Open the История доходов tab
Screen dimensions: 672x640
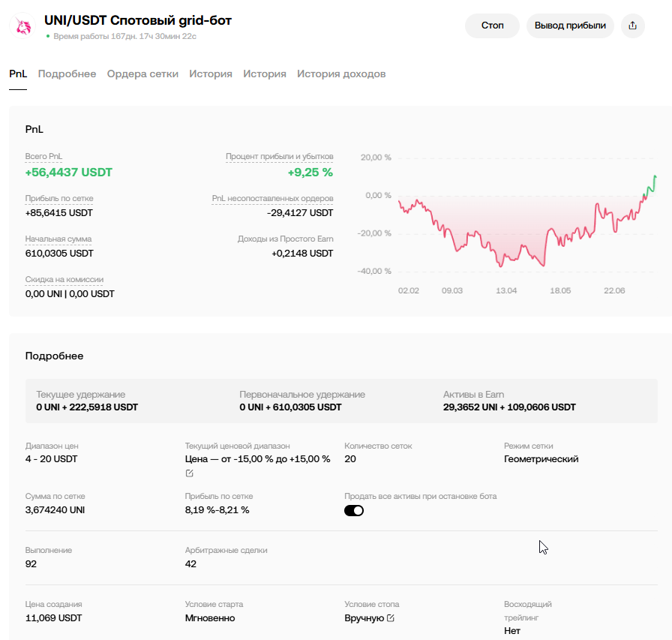[x=341, y=74]
